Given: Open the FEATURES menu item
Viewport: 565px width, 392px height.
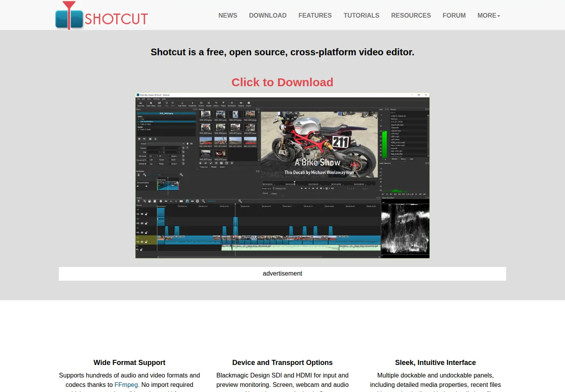Looking at the screenshot, I should click(315, 15).
